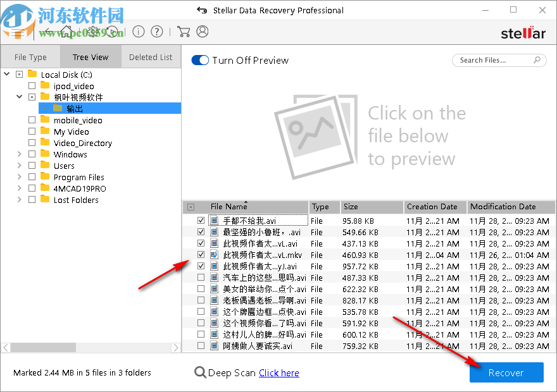557x392 pixels.
Task: Click the Resume Recovery circular arrow icon
Action: [x=111, y=32]
